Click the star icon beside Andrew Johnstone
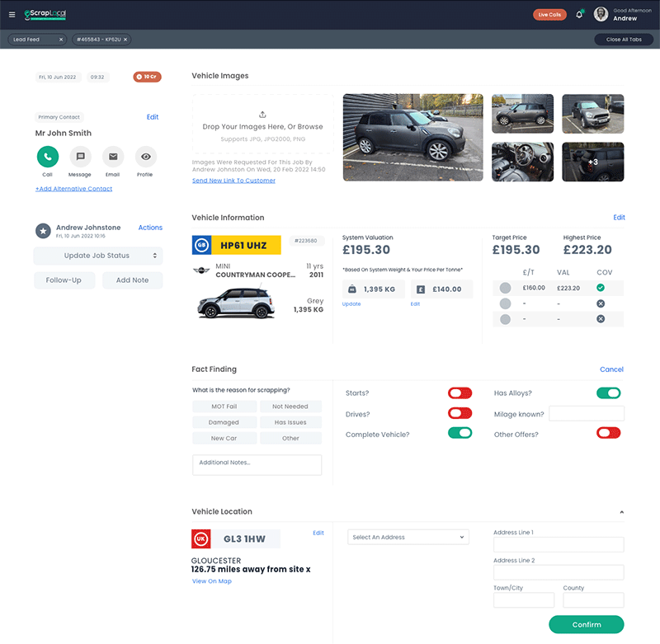Viewport: 660px width, 644px height. (x=43, y=231)
